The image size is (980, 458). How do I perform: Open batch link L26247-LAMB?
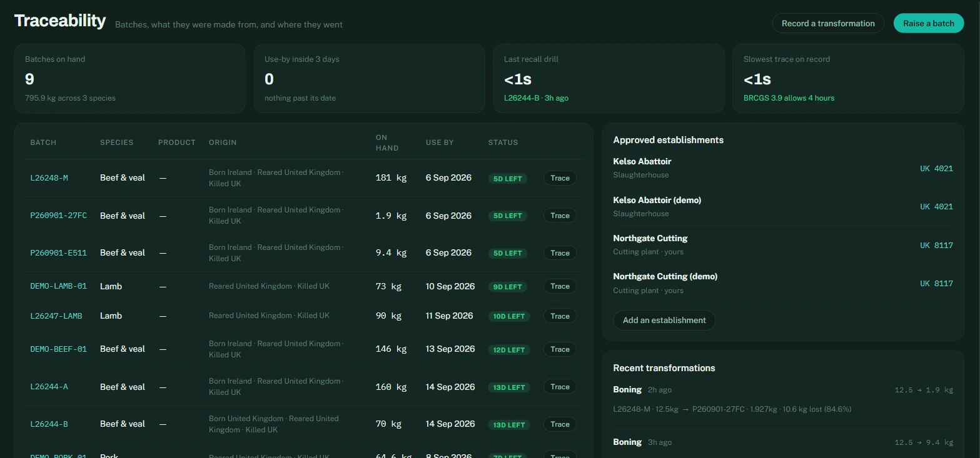click(x=56, y=316)
